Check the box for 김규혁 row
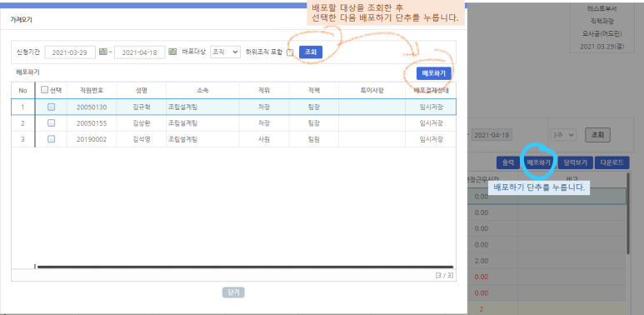644x315 pixels. (x=52, y=107)
